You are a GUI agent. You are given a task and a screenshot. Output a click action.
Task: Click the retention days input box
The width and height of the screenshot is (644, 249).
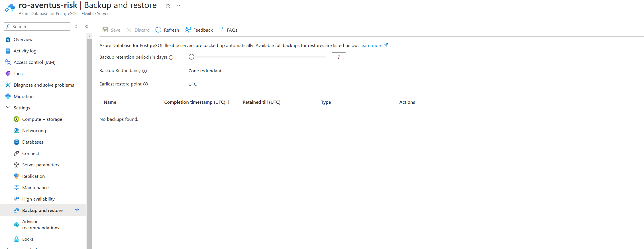pos(339,57)
